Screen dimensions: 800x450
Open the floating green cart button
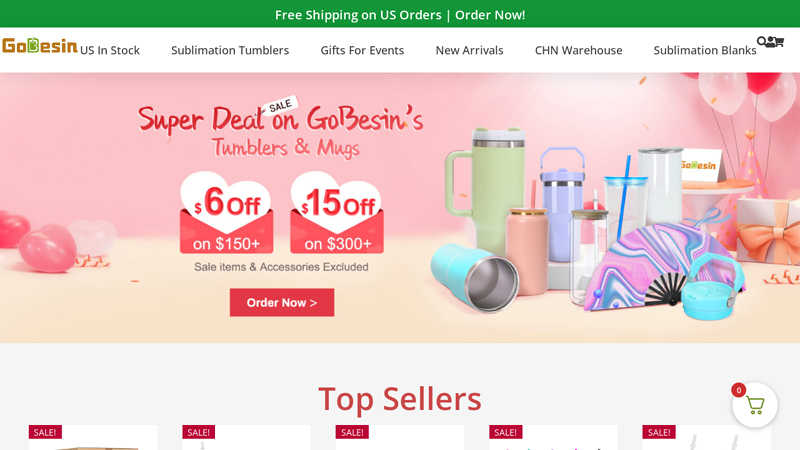755,405
